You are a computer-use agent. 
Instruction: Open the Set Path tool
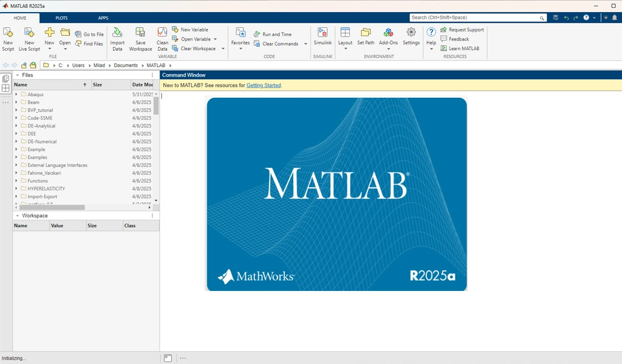coord(365,37)
